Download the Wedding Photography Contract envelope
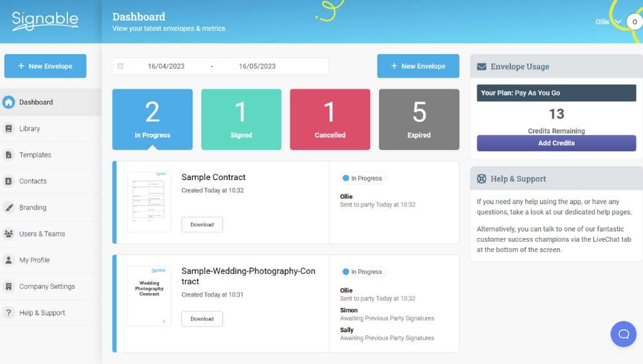The width and height of the screenshot is (643, 364). click(202, 319)
